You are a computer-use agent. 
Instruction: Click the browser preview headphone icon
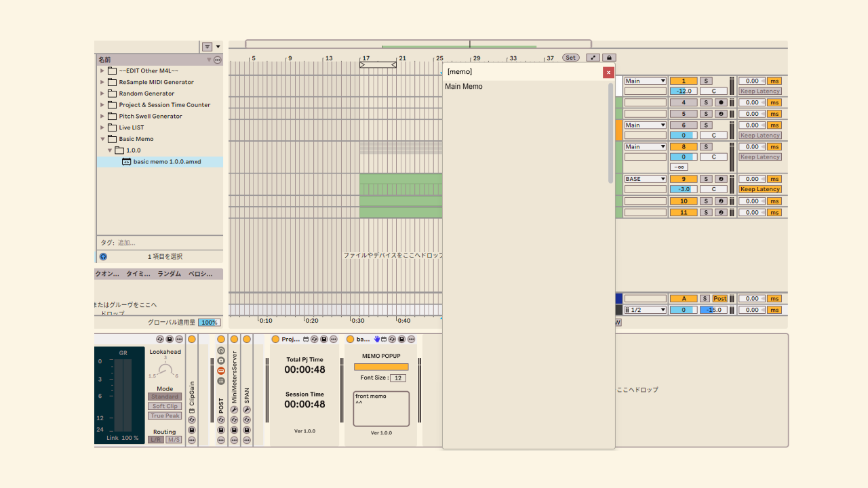click(103, 257)
